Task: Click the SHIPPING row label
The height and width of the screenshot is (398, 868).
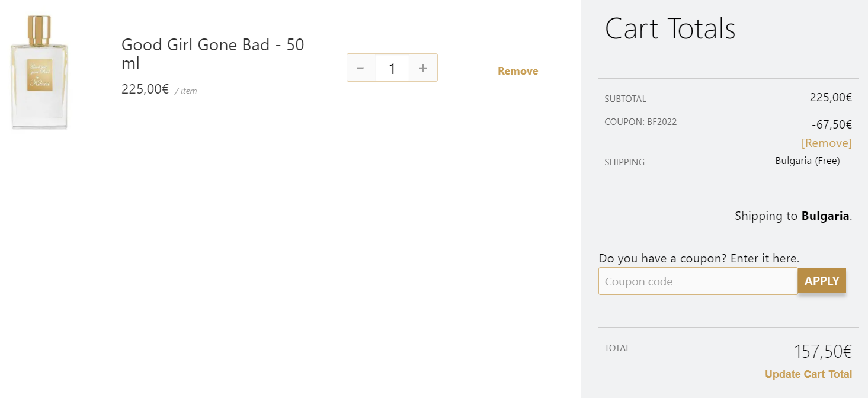Action: click(x=624, y=162)
